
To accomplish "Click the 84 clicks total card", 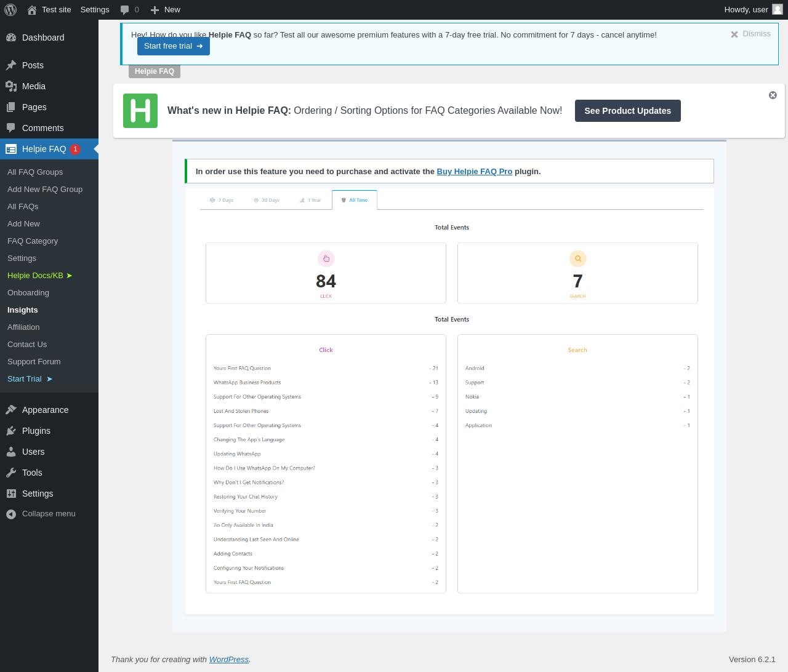I will coord(326,273).
